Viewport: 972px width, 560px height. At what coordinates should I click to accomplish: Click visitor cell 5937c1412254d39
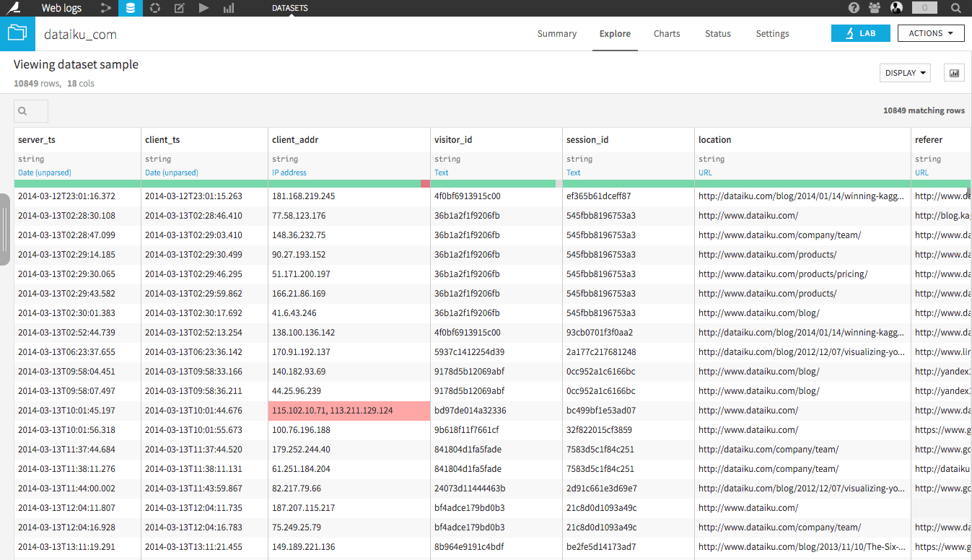tap(496, 352)
